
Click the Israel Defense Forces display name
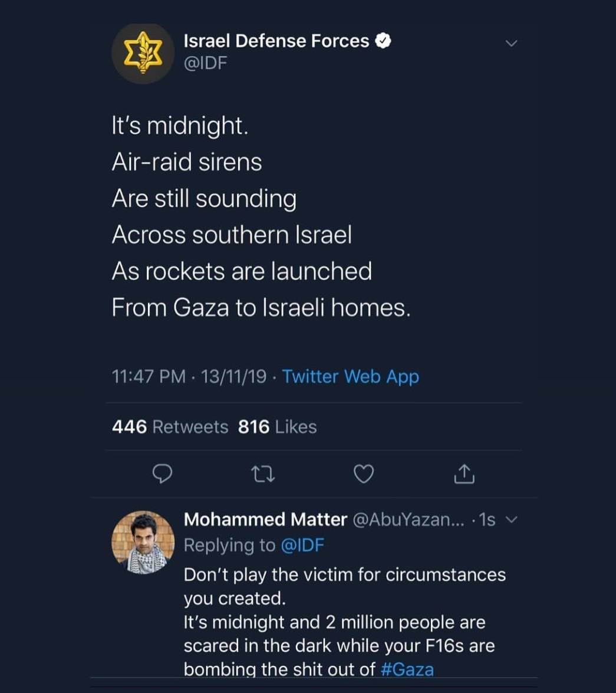pyautogui.click(x=278, y=40)
